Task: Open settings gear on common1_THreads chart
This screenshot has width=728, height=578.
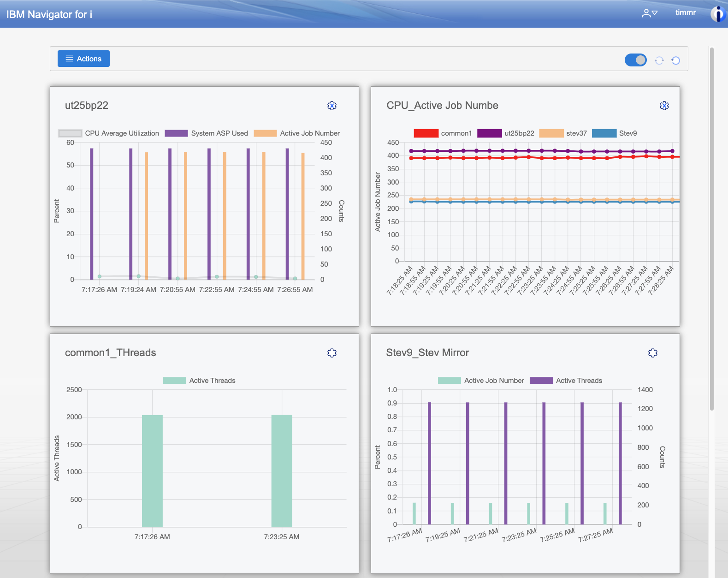Action: click(332, 353)
